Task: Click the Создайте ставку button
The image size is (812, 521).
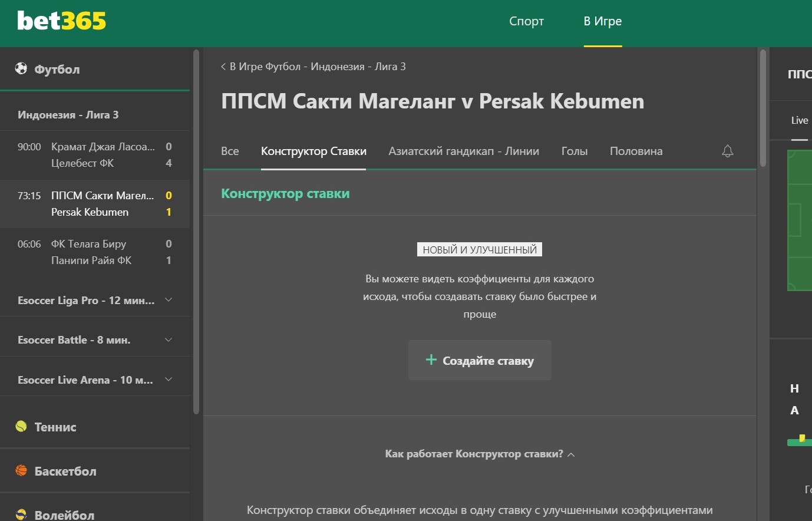Action: coord(480,360)
